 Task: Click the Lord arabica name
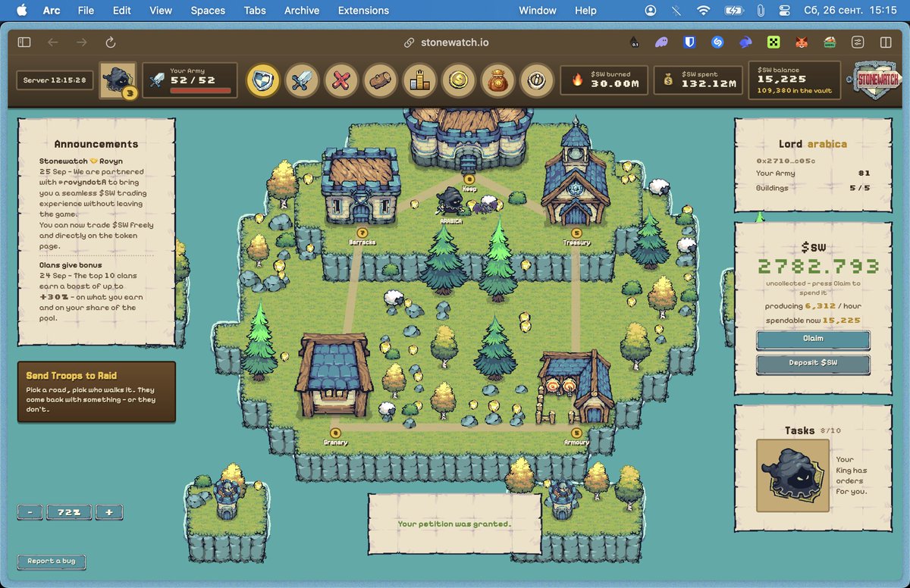coord(813,144)
